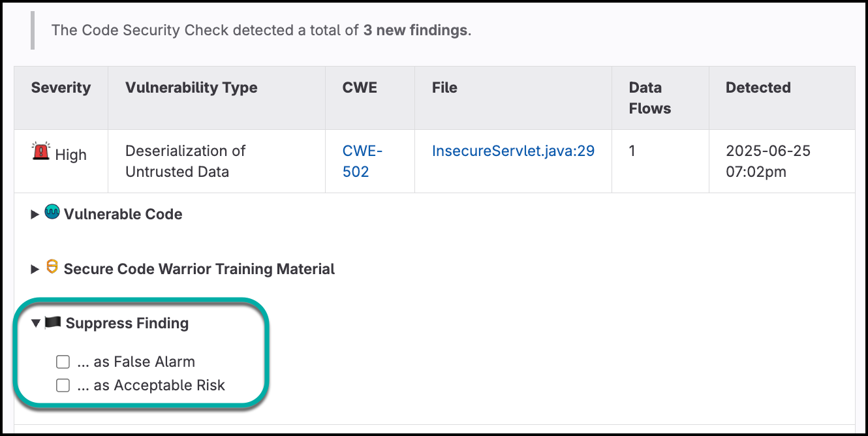Viewport: 868px width, 436px height.
Task: Enable the 'as Acceptable Risk' checkbox
Action: pos(63,386)
